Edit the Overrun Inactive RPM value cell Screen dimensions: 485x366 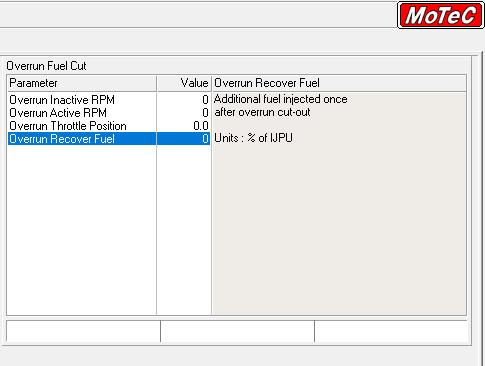(x=184, y=100)
